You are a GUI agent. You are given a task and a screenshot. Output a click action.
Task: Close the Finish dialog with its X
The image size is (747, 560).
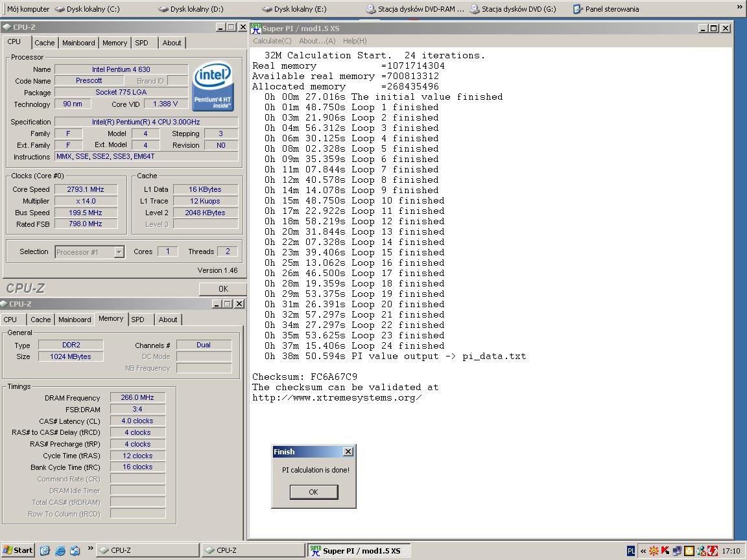pos(348,451)
